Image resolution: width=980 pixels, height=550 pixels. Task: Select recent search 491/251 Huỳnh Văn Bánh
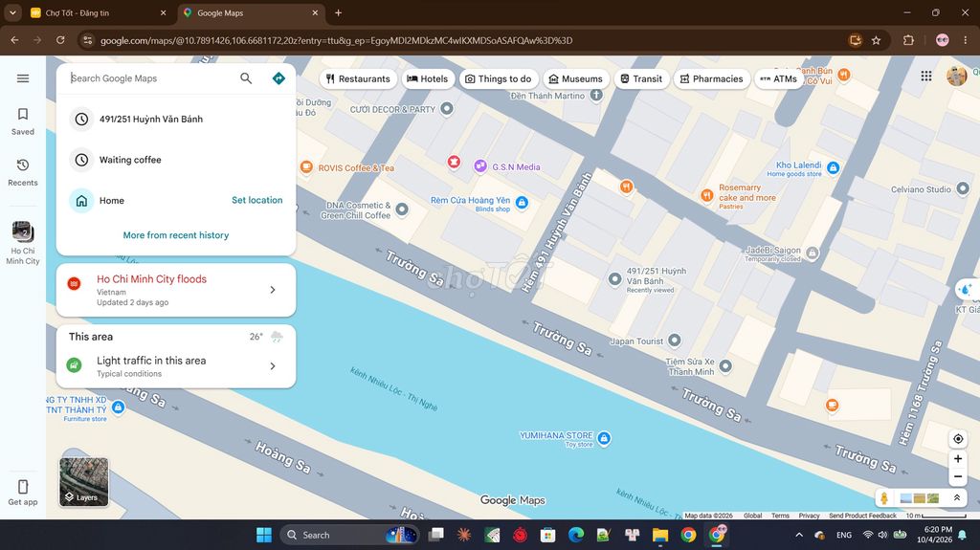[176, 119]
